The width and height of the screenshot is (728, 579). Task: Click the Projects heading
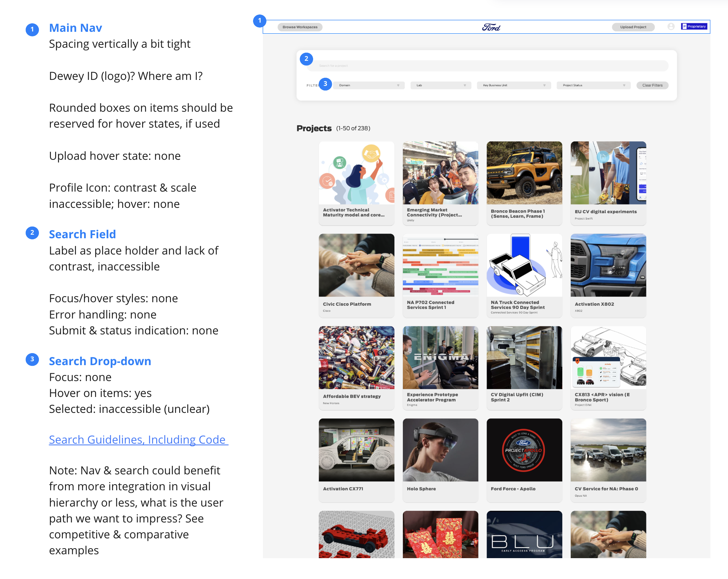[x=314, y=128]
